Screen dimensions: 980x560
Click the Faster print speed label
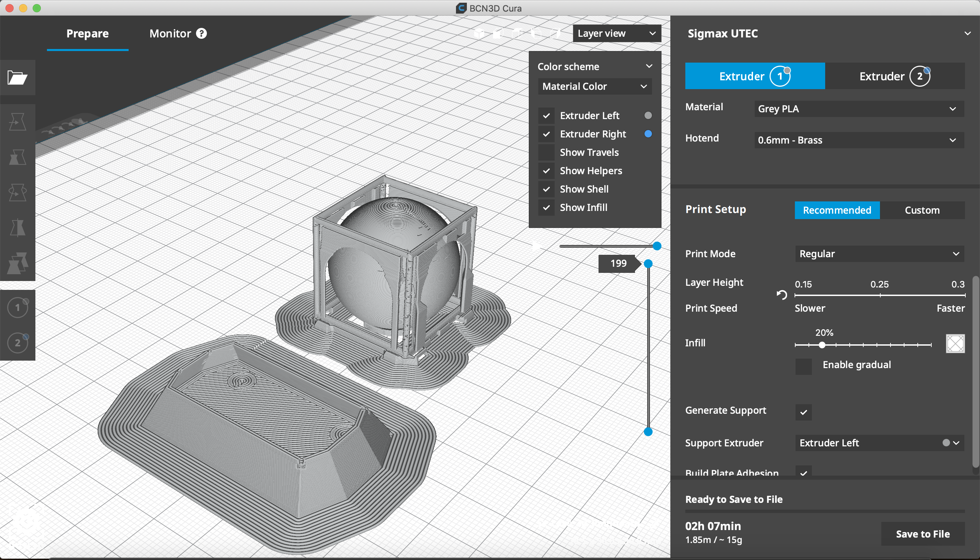click(x=950, y=308)
